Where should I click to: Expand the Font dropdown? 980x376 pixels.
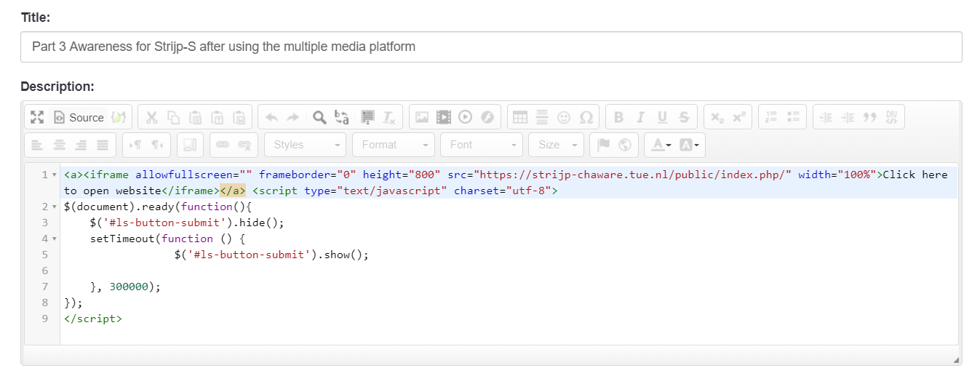pos(481,145)
